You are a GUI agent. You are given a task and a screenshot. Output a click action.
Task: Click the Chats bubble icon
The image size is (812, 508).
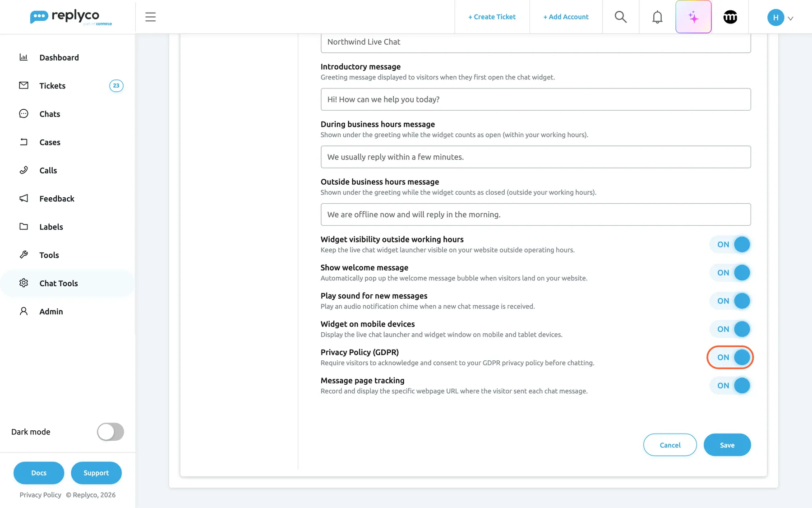(x=23, y=114)
